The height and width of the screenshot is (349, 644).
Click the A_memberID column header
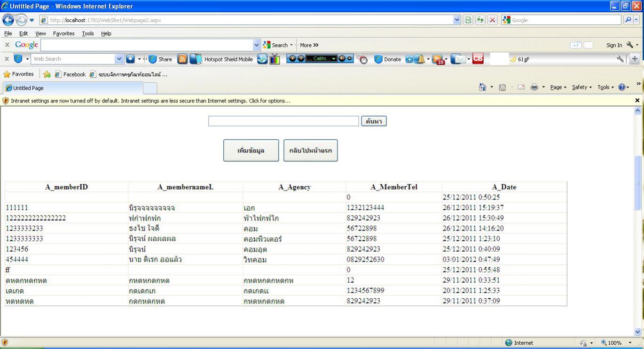(x=66, y=187)
